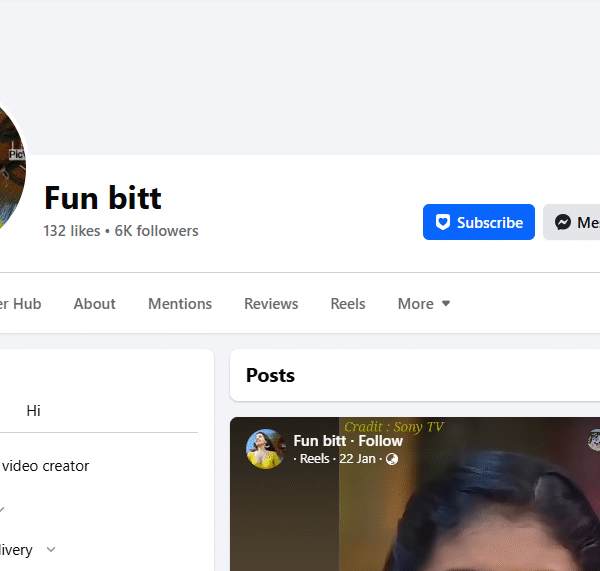Click the 6K followers count

click(157, 231)
